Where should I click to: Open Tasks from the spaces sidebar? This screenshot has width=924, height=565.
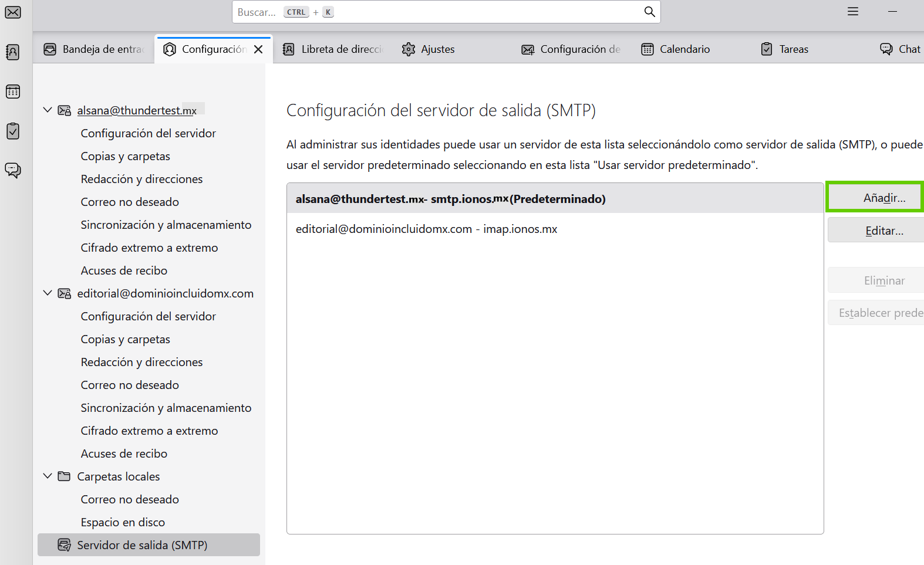13,131
